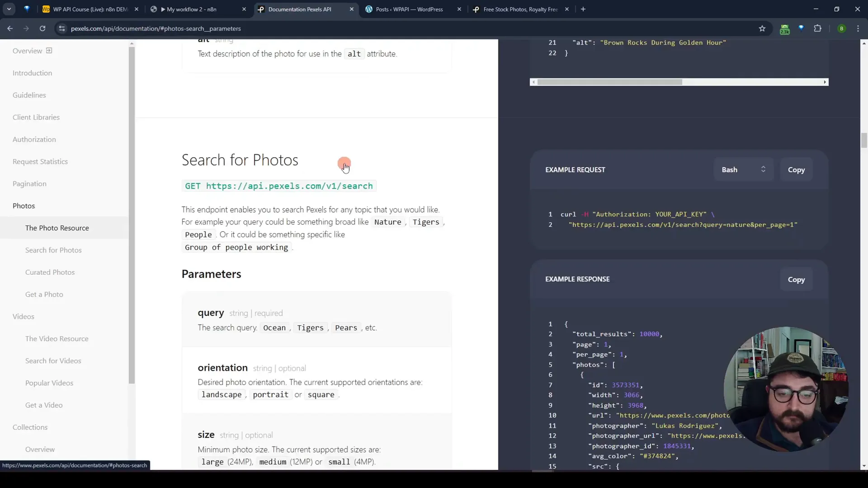Screen dimensions: 868x488
Task: Open Get a Video sidebar item
Action: click(44, 405)
